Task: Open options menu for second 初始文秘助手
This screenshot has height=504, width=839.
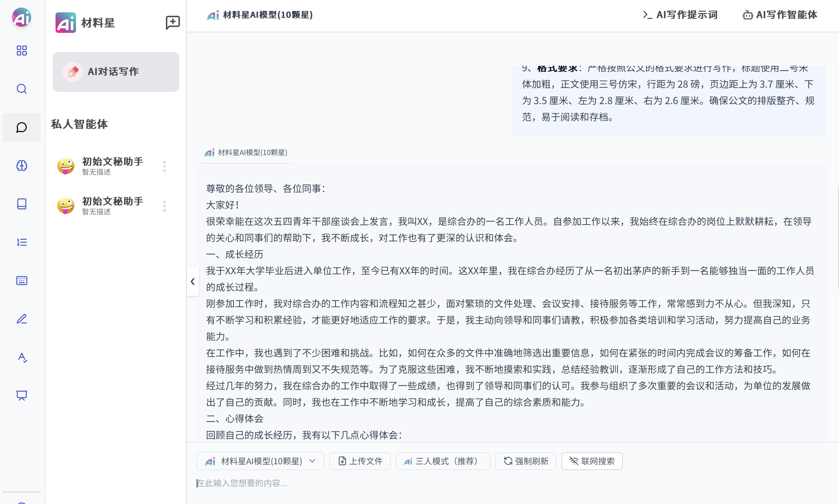Action: pos(165,206)
